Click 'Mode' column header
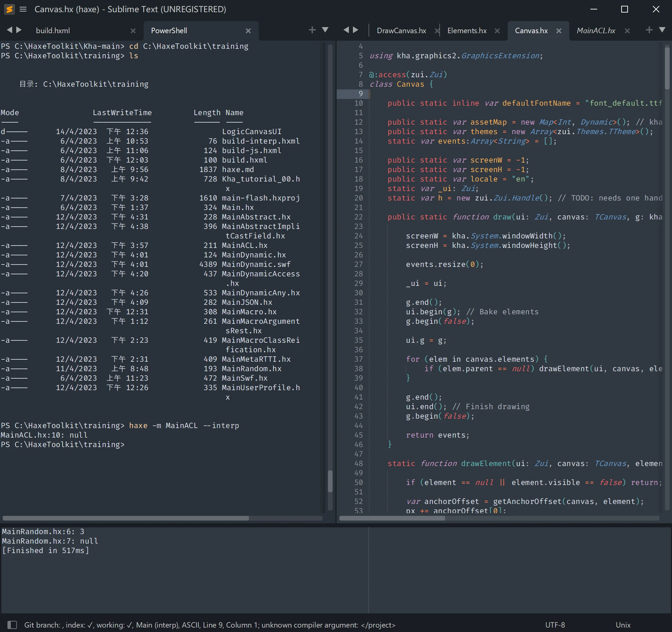 (10, 112)
